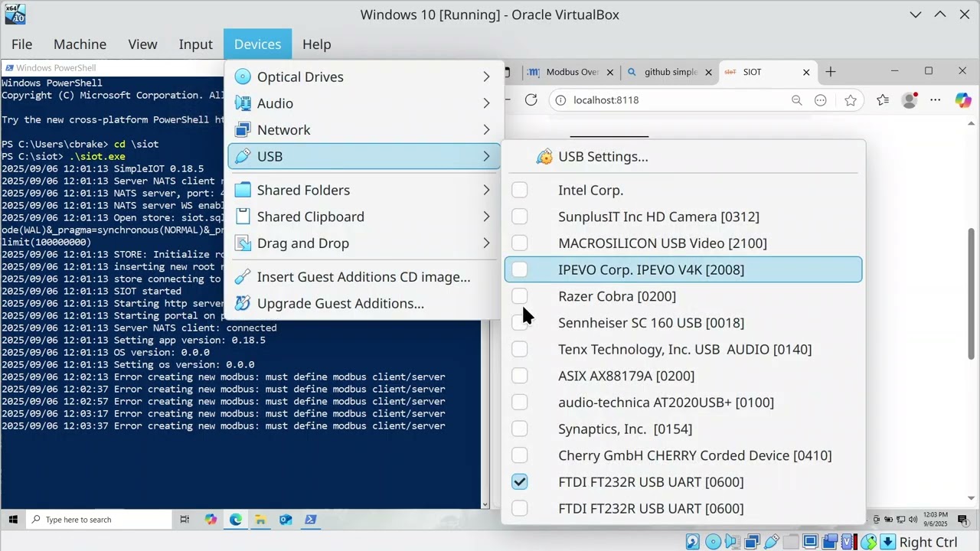
Task: Click the USB plug status bar icon
Action: coord(771,542)
